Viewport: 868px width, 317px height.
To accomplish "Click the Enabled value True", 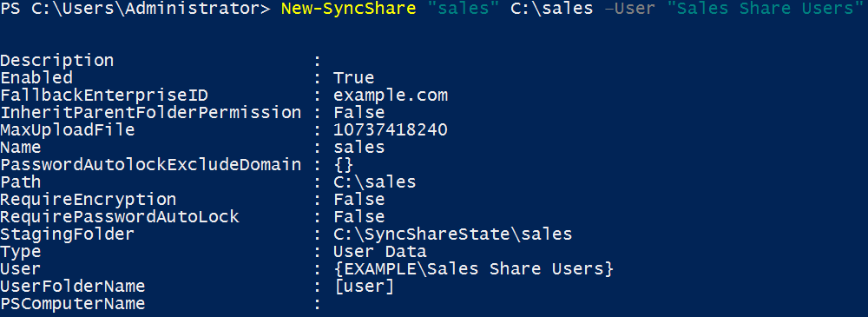I will [354, 77].
